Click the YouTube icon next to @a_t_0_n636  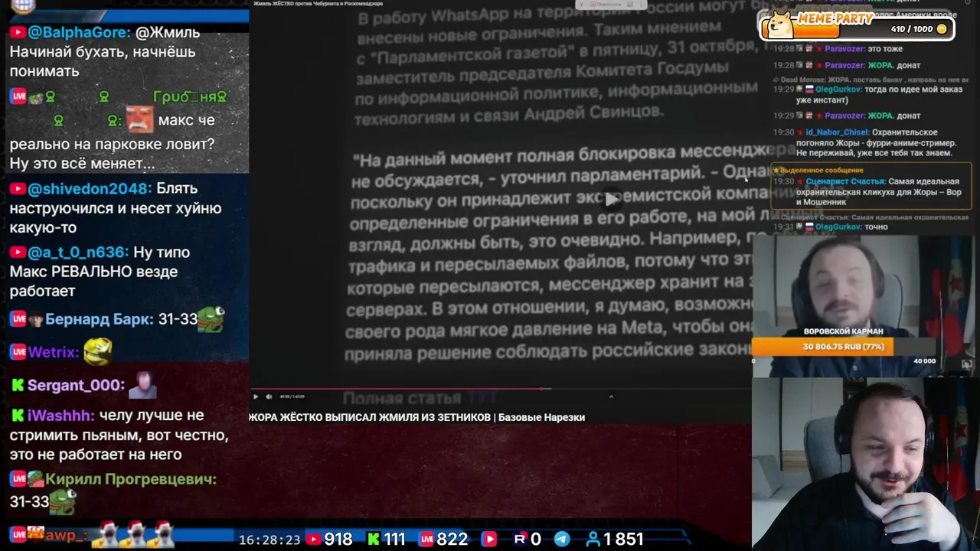18,253
